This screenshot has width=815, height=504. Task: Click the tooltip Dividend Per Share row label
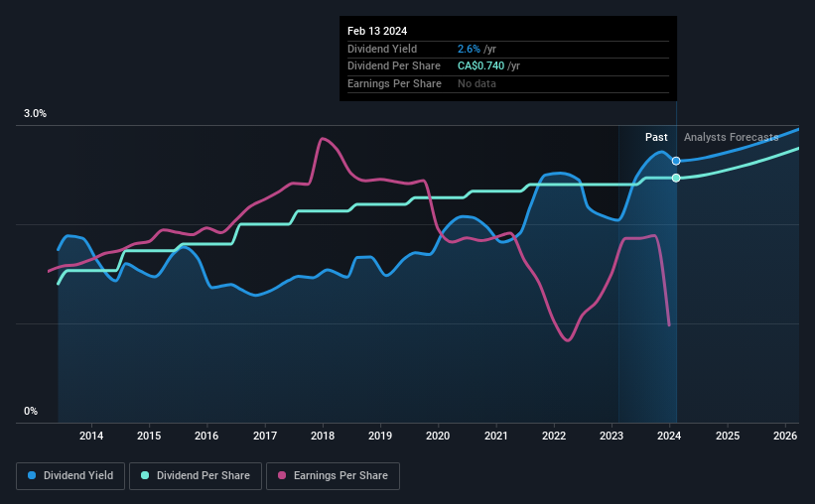(x=394, y=66)
